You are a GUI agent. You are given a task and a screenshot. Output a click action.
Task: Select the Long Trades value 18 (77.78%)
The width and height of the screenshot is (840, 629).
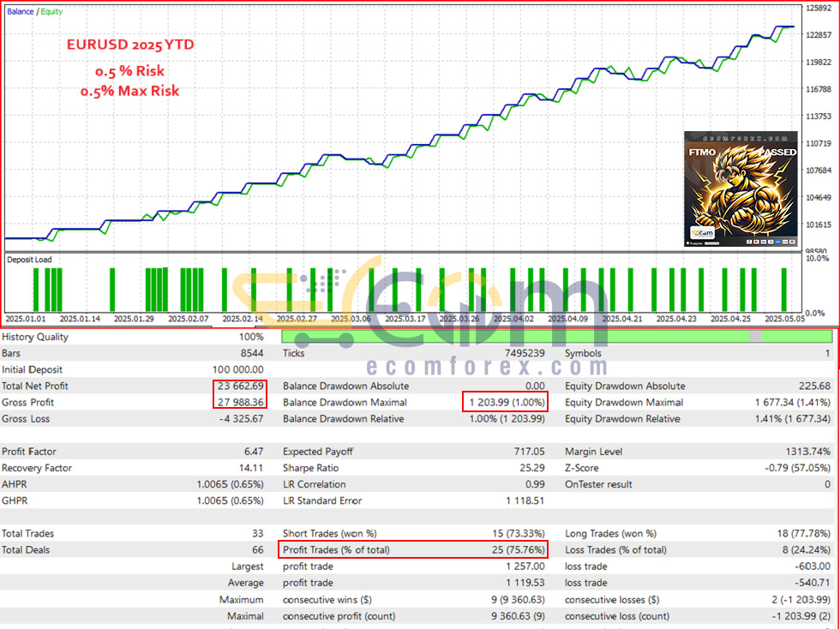(804, 534)
